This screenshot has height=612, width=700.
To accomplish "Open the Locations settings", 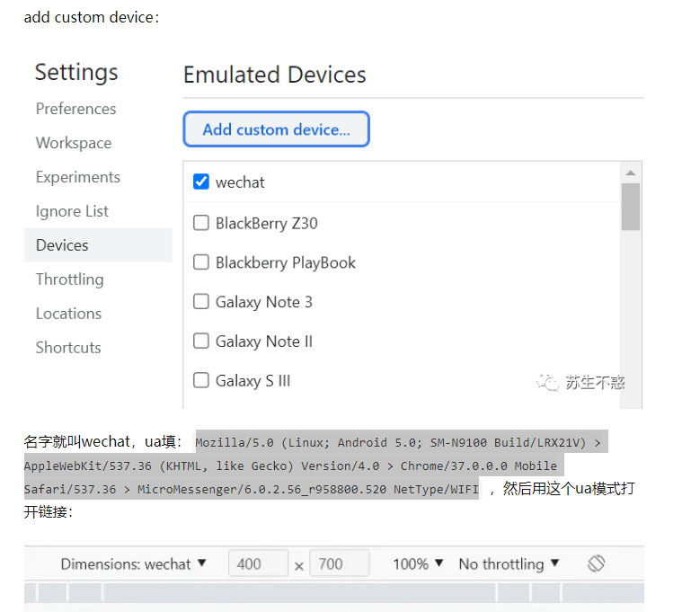I will coord(68,314).
